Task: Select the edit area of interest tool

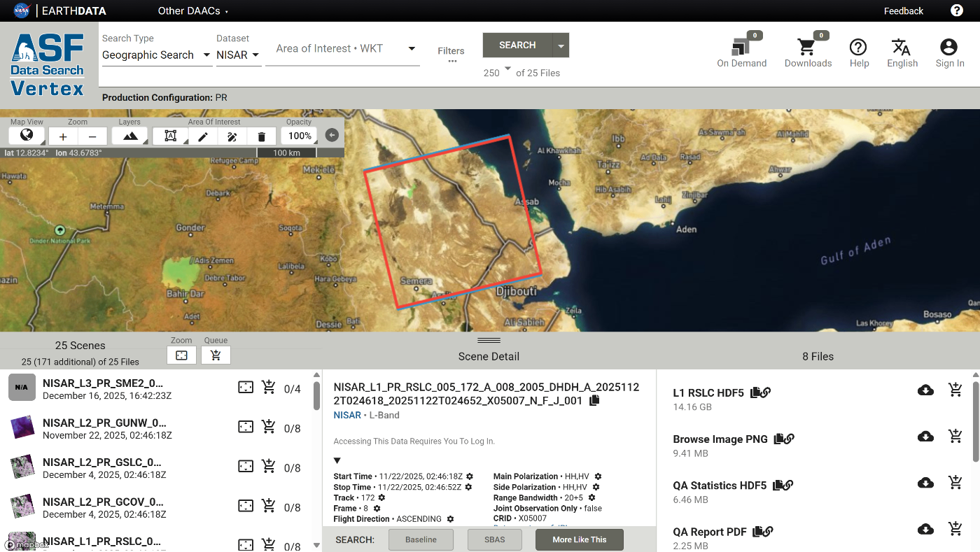Action: click(232, 136)
